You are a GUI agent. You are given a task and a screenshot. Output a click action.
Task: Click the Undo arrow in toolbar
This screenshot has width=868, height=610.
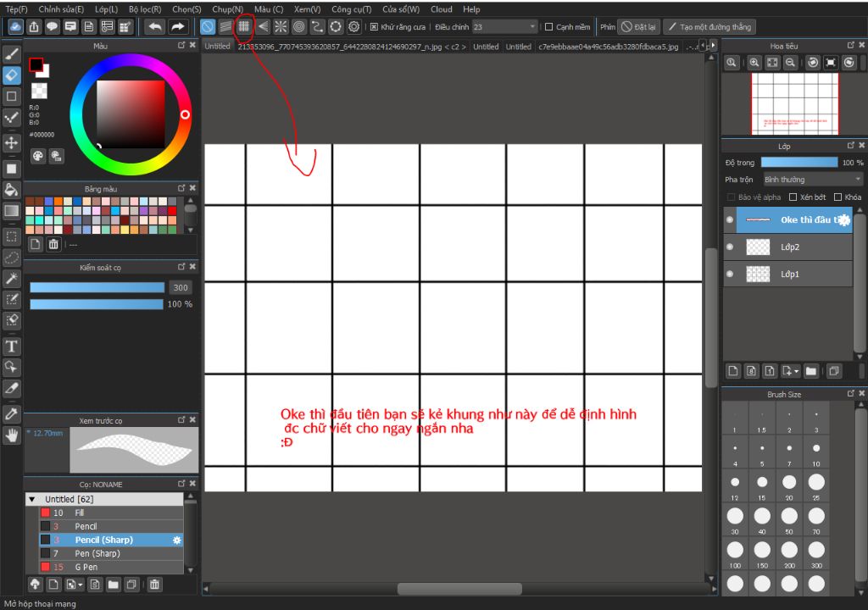point(156,26)
